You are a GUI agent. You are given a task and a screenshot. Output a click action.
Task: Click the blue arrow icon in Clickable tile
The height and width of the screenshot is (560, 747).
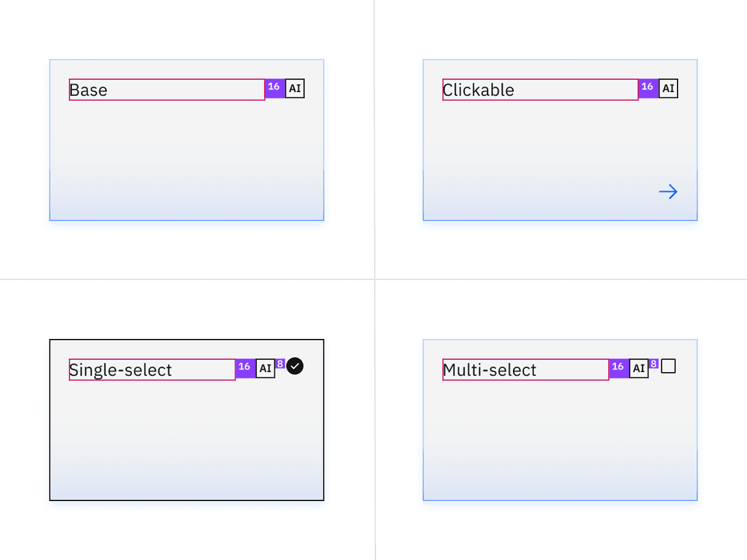tap(669, 191)
